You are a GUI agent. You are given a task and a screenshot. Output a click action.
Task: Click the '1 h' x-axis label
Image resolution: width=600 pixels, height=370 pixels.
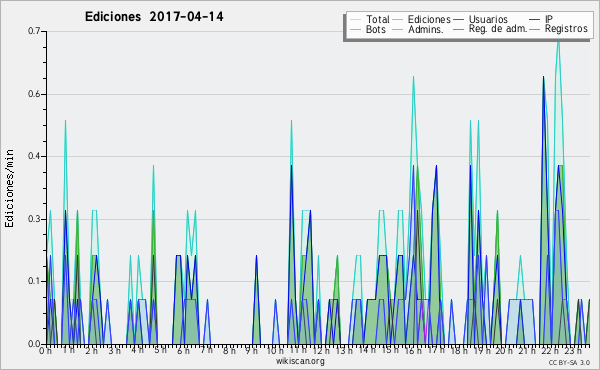(x=69, y=350)
